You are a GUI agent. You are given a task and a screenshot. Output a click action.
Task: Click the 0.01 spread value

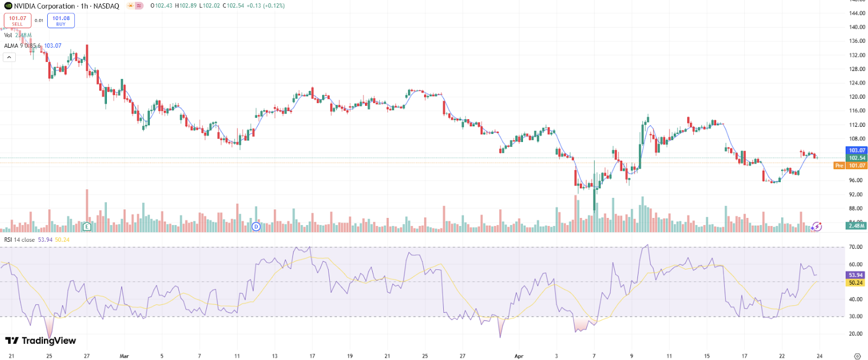39,21
